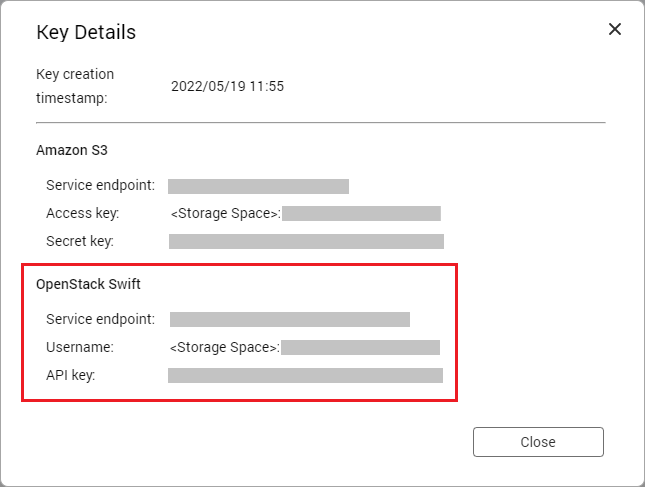645x487 pixels.
Task: Click the Close button
Action: [x=538, y=442]
